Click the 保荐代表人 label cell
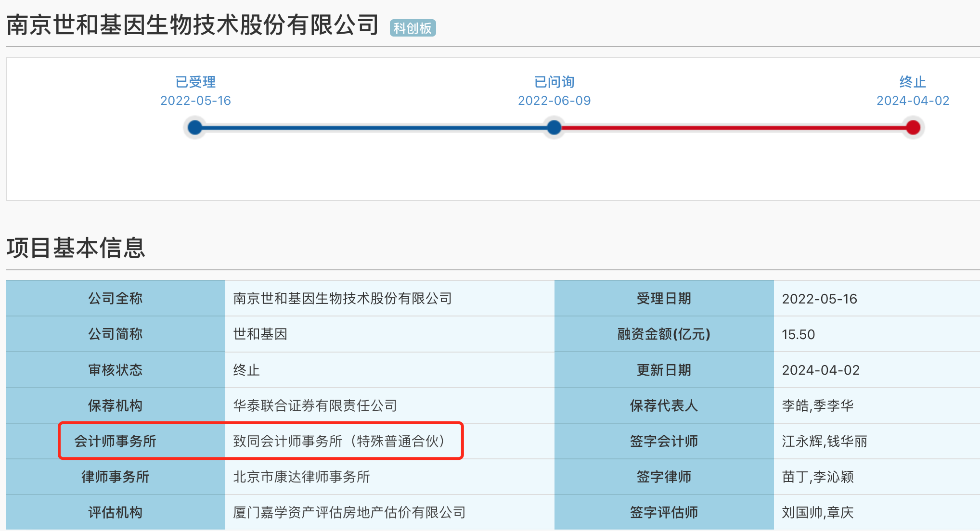The image size is (980, 531). pyautogui.click(x=664, y=405)
